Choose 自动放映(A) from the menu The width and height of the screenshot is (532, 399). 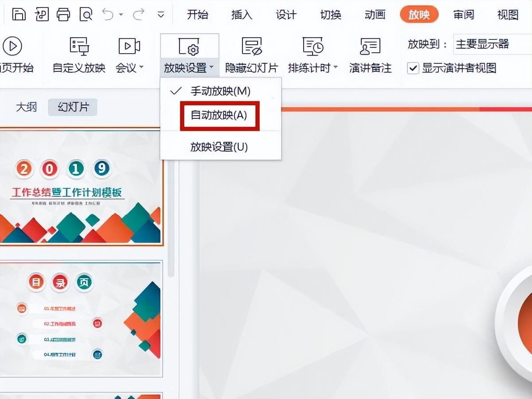click(x=219, y=115)
